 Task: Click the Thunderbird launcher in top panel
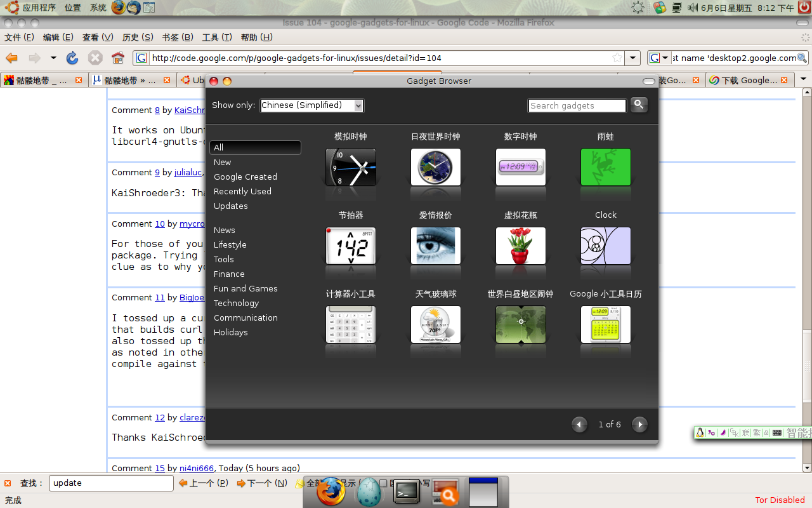tap(134, 8)
